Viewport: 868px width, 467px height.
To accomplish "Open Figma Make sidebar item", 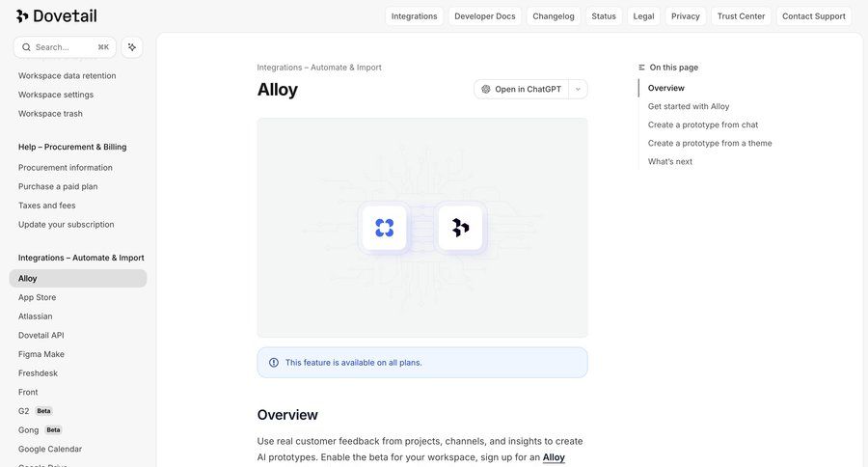I will 41,354.
